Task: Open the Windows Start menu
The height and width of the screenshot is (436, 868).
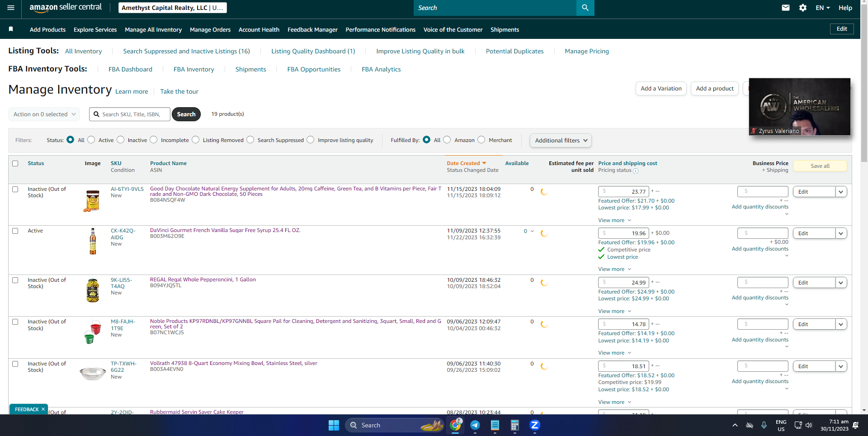Action: point(334,425)
